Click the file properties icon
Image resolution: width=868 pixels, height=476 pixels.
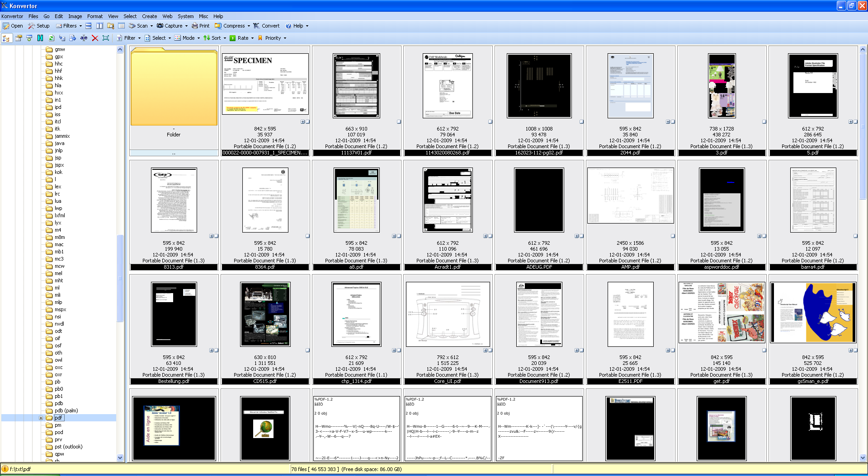click(19, 38)
